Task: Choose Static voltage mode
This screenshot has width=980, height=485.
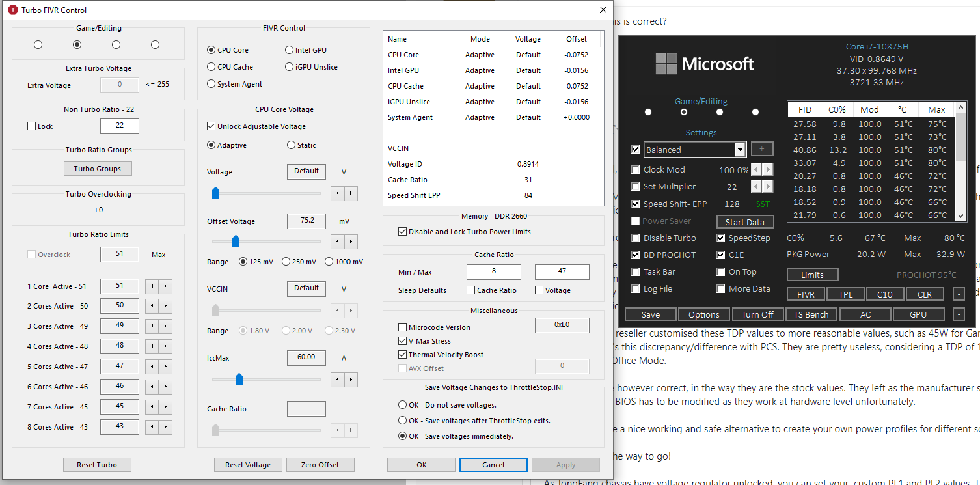Action: 301,145
